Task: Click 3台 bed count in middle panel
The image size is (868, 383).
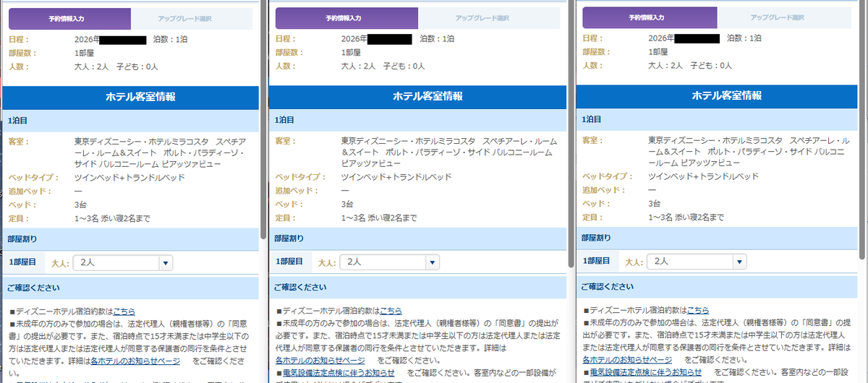Action: pyautogui.click(x=348, y=205)
